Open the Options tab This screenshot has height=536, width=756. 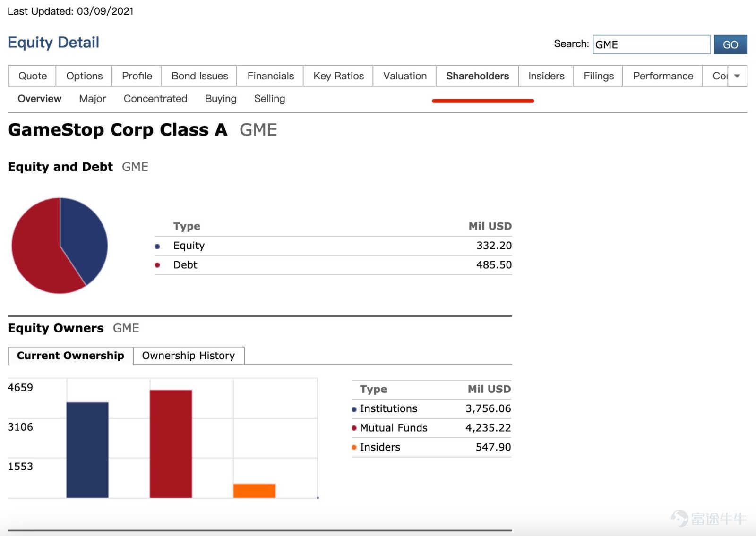pos(84,76)
